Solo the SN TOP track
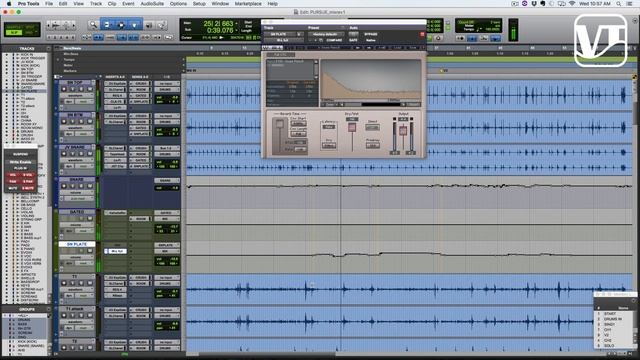The width and height of the screenshot is (640, 360). click(x=81, y=89)
